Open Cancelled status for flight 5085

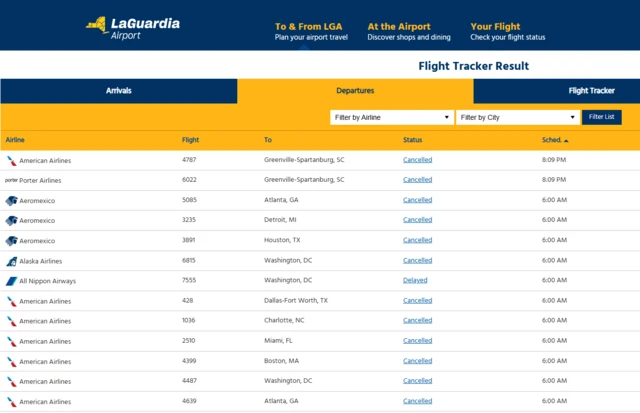417,200
